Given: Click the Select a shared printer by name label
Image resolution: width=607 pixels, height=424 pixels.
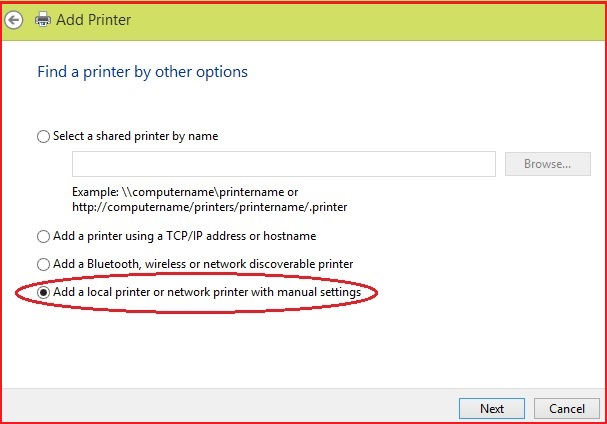Looking at the screenshot, I should point(135,136).
